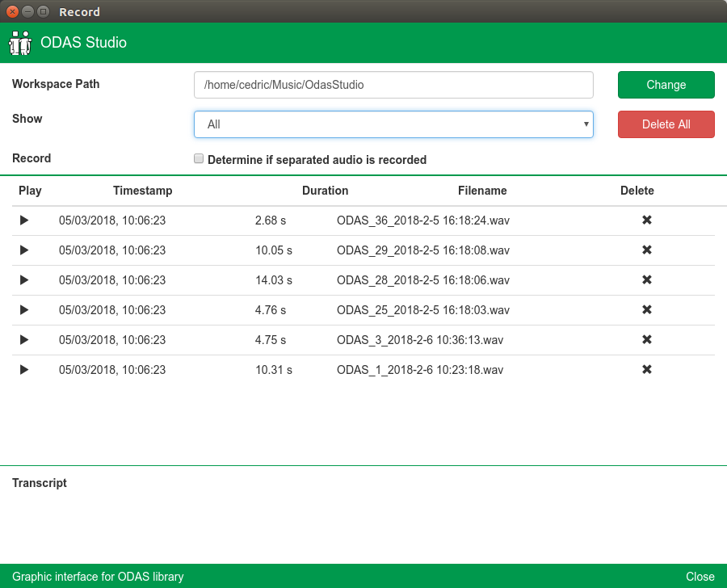Click the Filename column header
Screen dimensions: 727x588
[x=482, y=191]
